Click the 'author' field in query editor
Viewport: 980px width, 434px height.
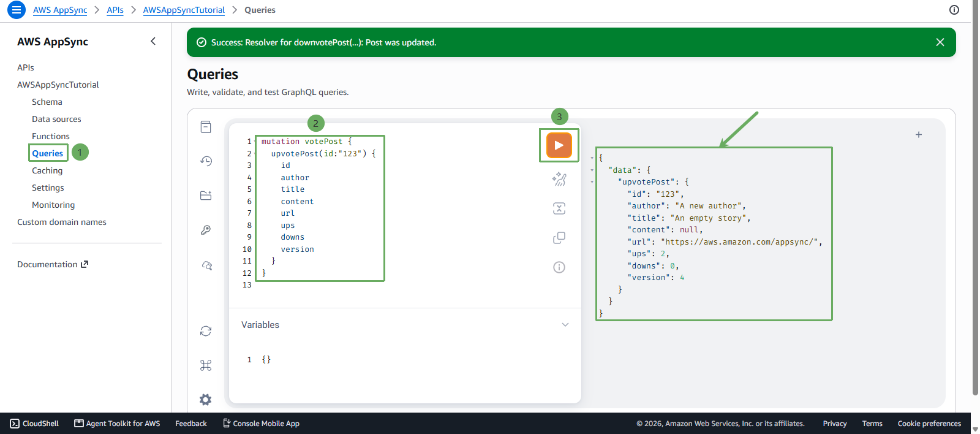[x=295, y=178]
